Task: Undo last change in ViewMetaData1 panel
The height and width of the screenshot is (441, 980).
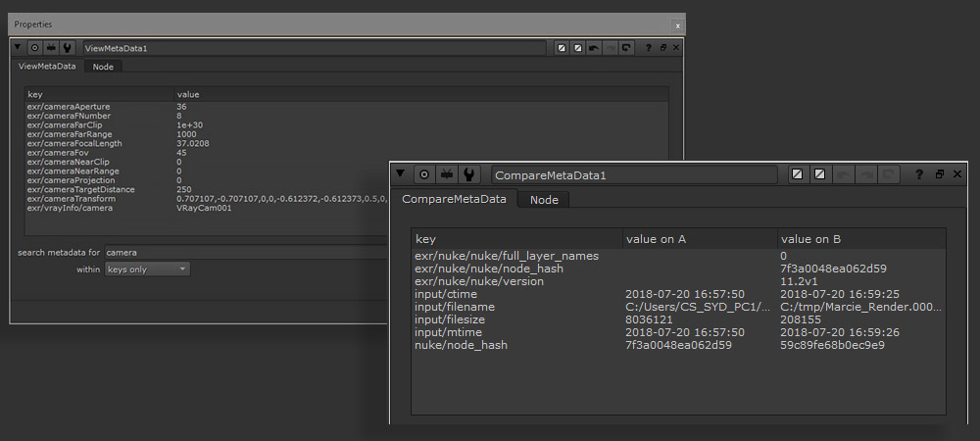Action: [x=594, y=48]
